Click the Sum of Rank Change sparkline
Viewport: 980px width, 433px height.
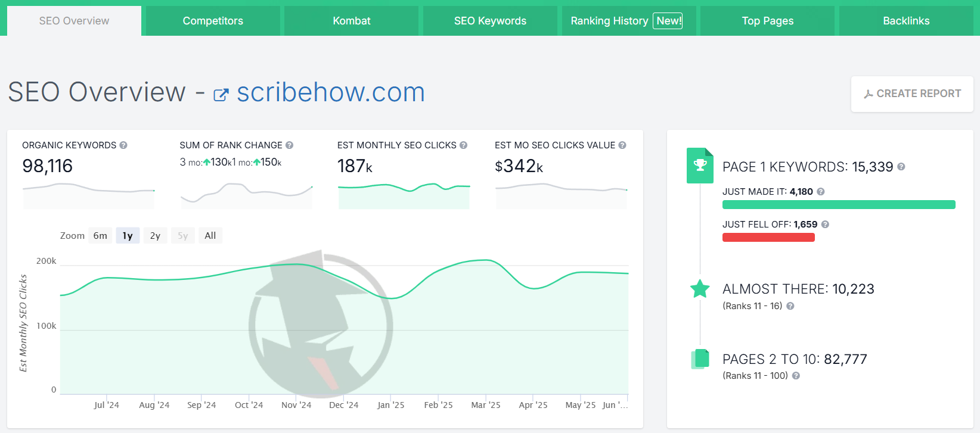click(246, 195)
